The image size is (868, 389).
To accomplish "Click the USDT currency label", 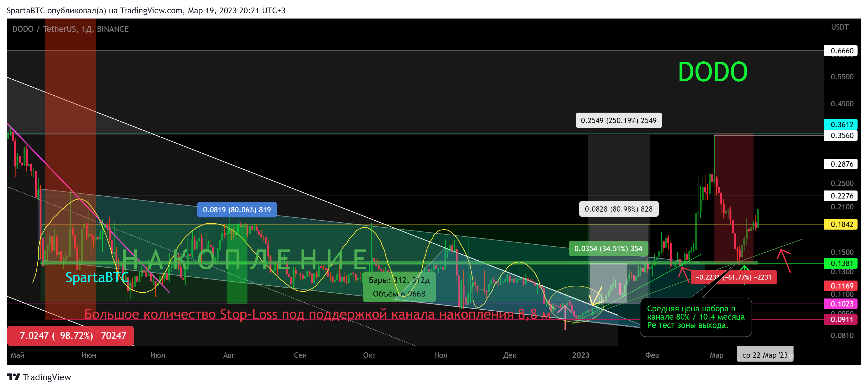I will (x=840, y=27).
